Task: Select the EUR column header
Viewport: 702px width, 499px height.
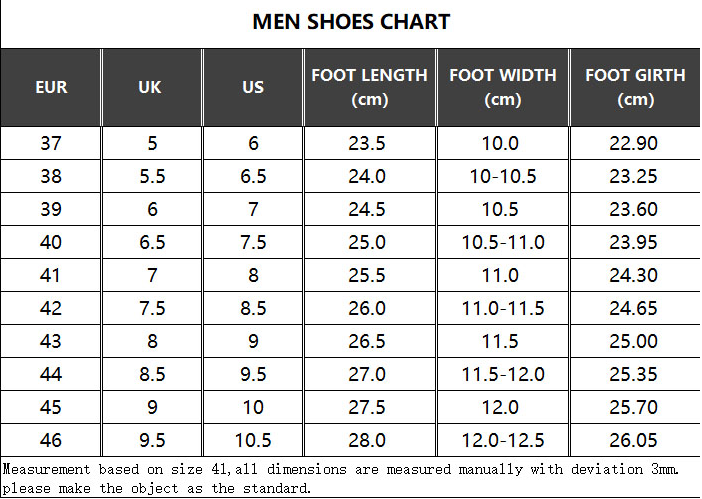Action: [51, 87]
